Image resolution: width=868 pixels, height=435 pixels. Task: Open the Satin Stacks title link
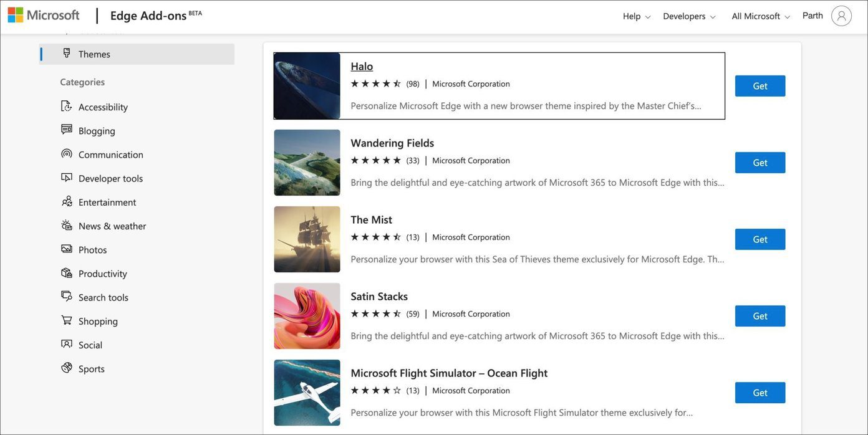pos(379,296)
